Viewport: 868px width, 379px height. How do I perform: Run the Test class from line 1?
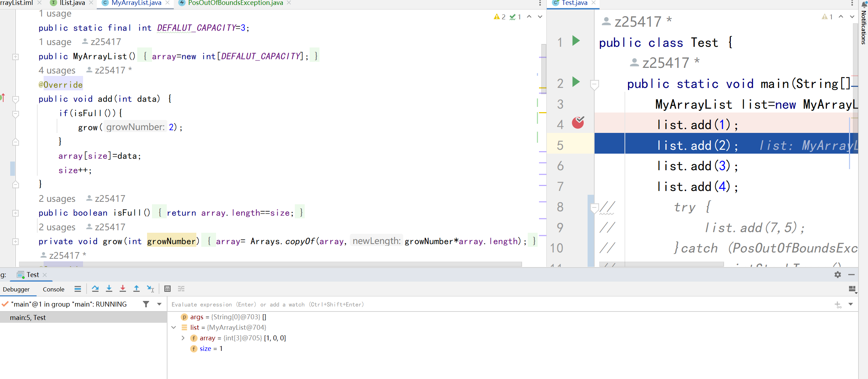pos(576,41)
